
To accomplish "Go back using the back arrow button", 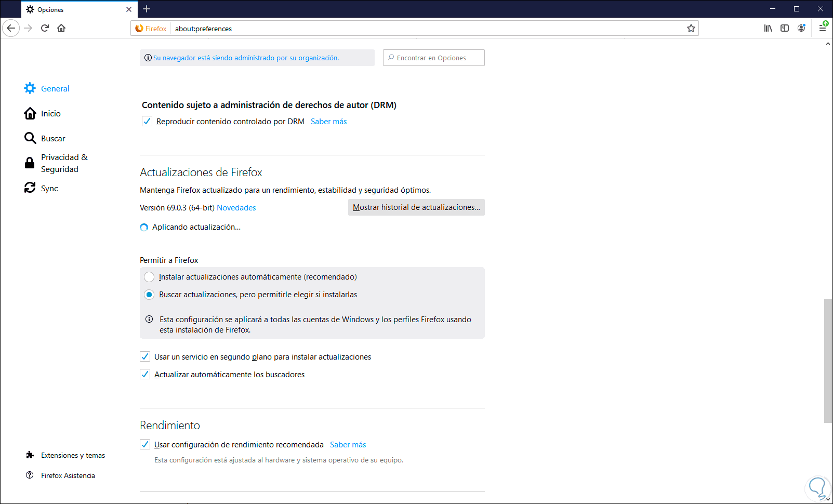I will (11, 28).
